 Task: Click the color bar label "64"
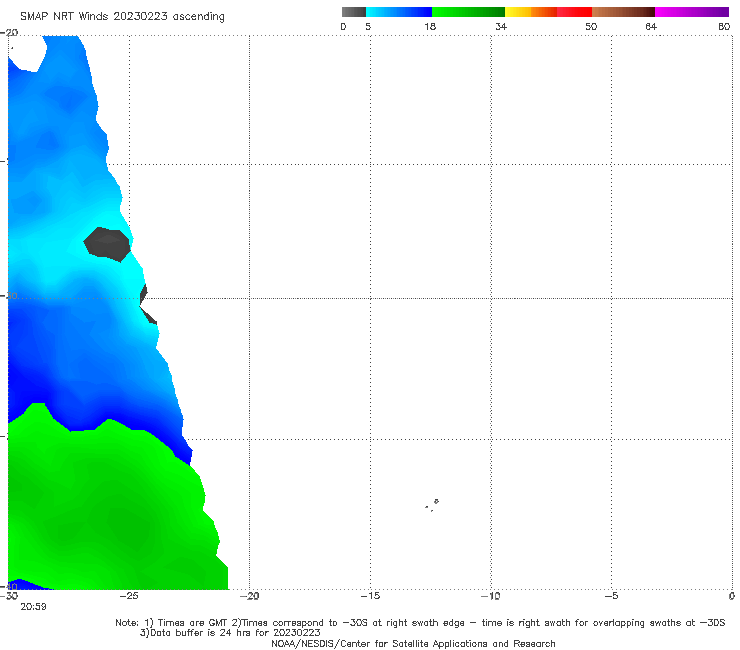(x=651, y=27)
